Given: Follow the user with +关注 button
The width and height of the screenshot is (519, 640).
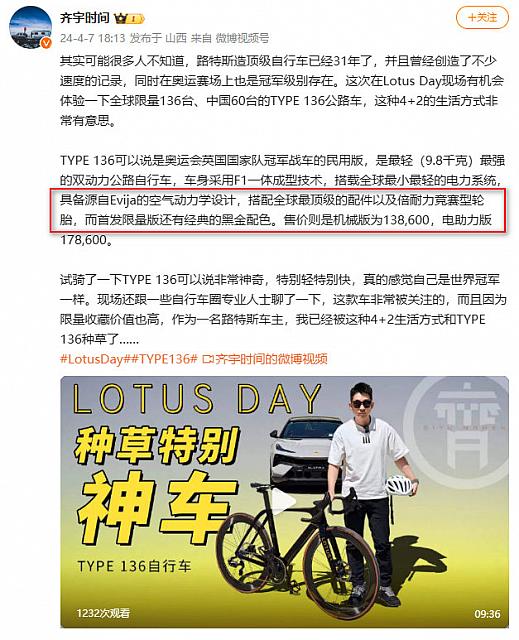Looking at the screenshot, I should tap(482, 18).
